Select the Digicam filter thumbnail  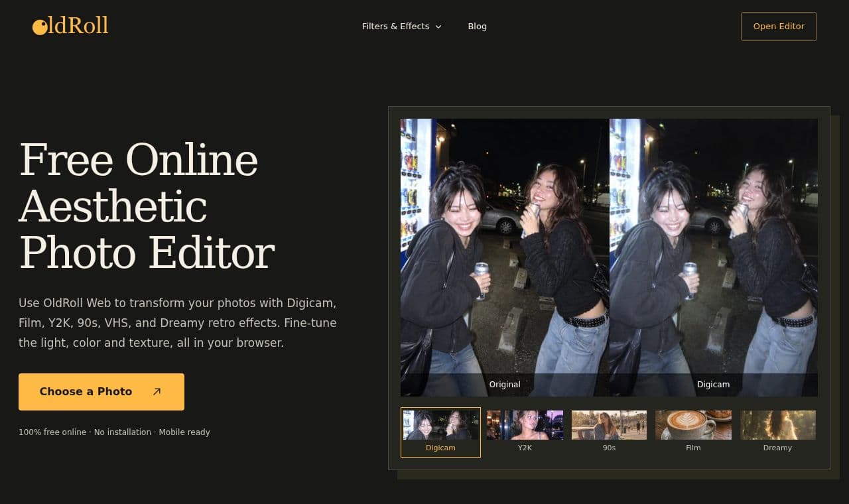pyautogui.click(x=440, y=432)
